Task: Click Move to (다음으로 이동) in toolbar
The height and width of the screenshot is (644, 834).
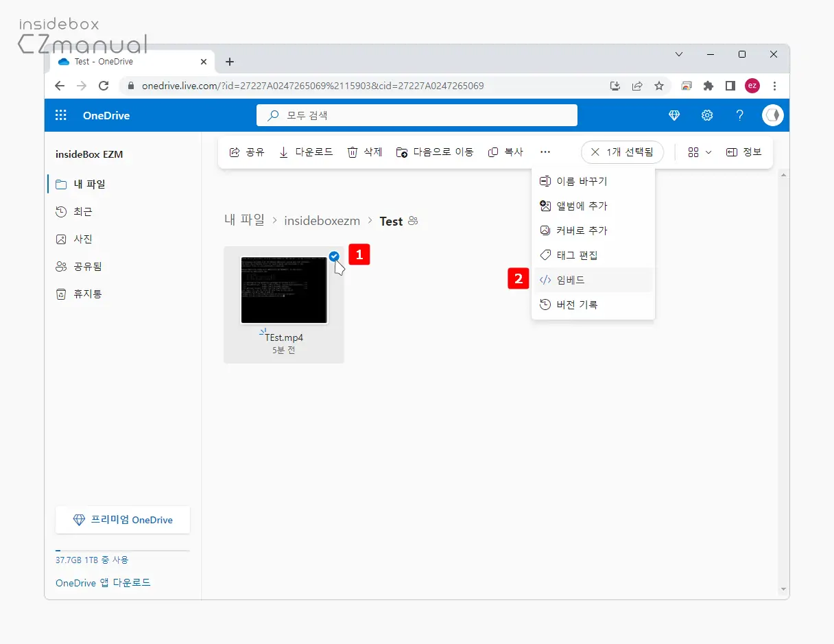Action: coord(435,152)
